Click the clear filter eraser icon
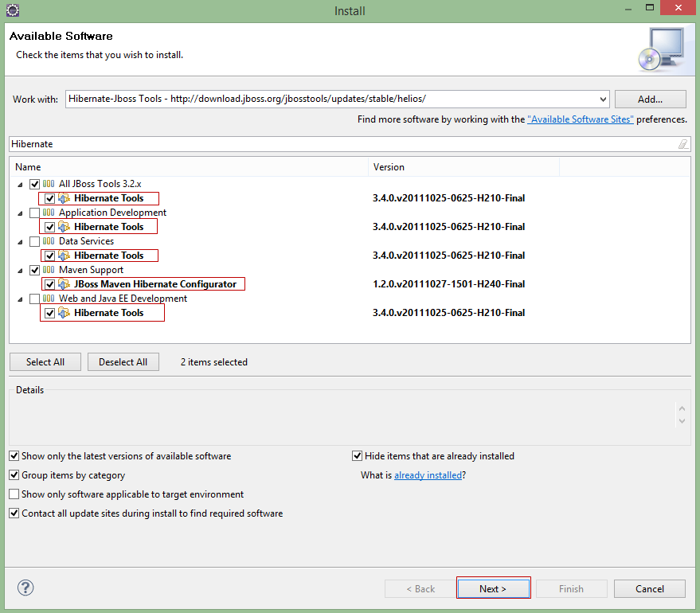The image size is (700, 613). 683,144
